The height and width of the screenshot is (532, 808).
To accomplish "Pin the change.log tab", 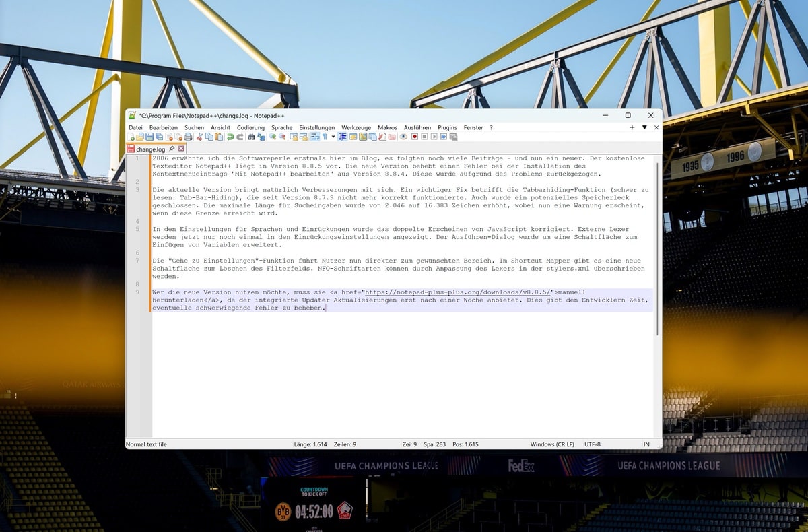I will click(172, 149).
